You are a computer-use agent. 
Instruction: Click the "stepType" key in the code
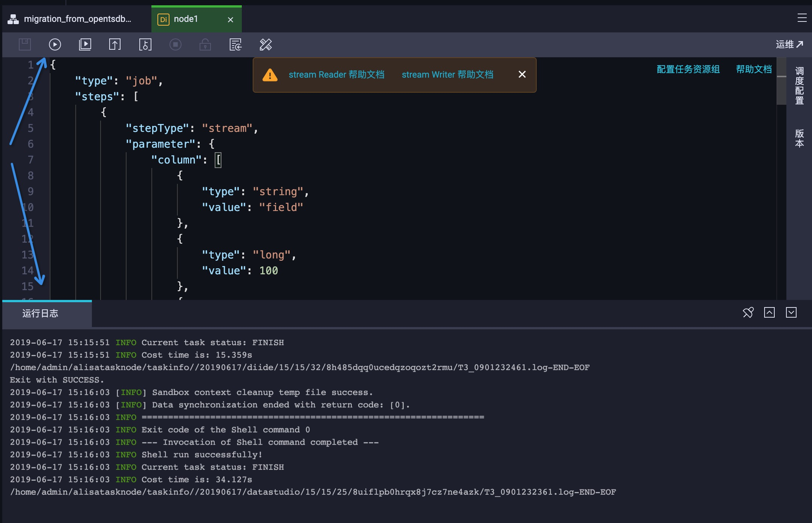(x=157, y=128)
